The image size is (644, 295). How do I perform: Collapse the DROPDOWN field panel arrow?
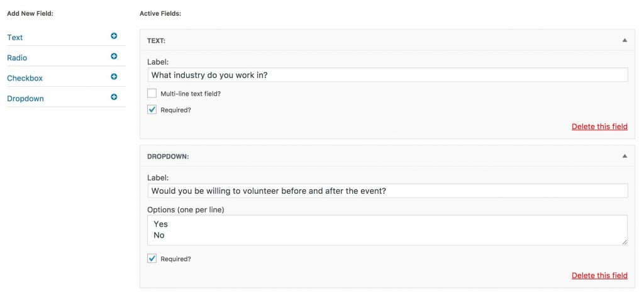625,156
